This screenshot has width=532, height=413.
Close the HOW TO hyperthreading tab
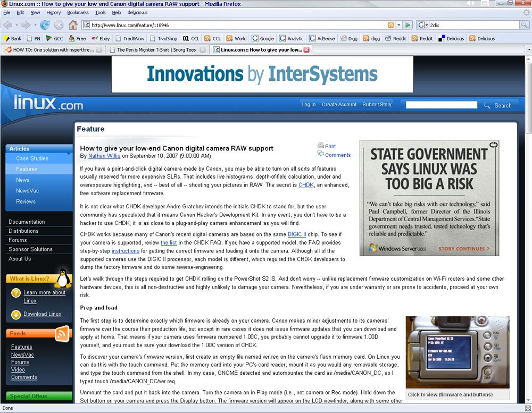[99, 49]
